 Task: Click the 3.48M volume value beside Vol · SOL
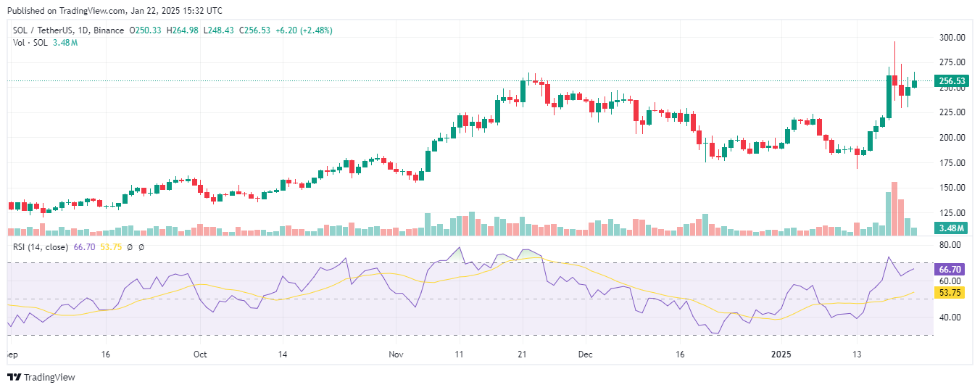(x=65, y=43)
